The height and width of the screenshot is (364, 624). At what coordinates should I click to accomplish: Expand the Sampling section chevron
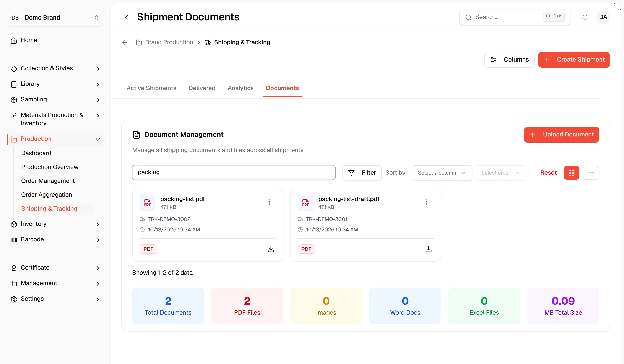[x=98, y=100]
